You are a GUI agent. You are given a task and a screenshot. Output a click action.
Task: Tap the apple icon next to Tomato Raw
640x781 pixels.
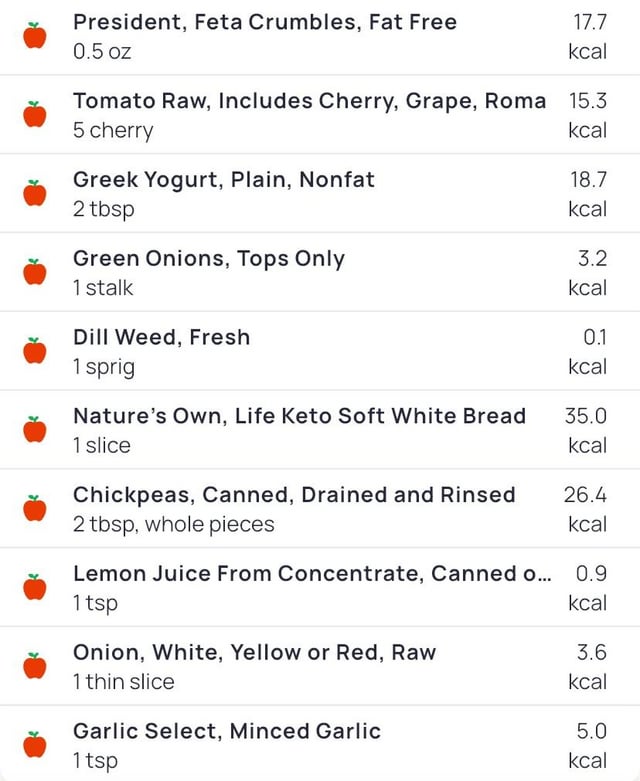pos(35,114)
